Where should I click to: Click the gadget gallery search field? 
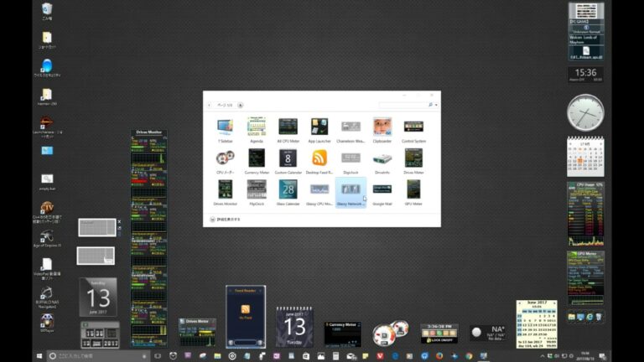pyautogui.click(x=402, y=106)
